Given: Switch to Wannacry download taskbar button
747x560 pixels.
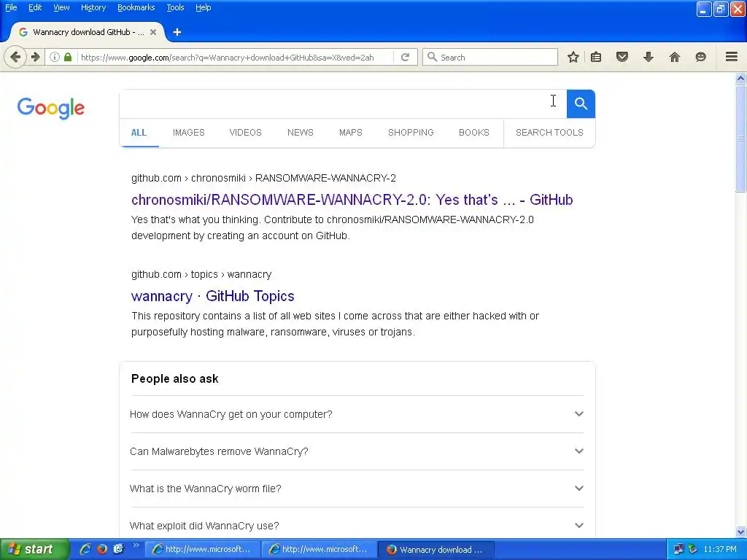Looking at the screenshot, I should [x=436, y=550].
